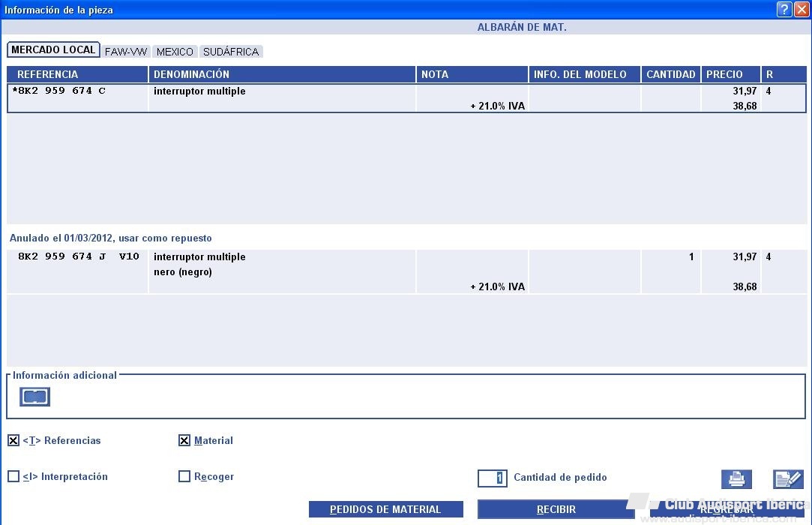812x525 pixels.
Task: Click the NOTA column header
Action: [472, 74]
